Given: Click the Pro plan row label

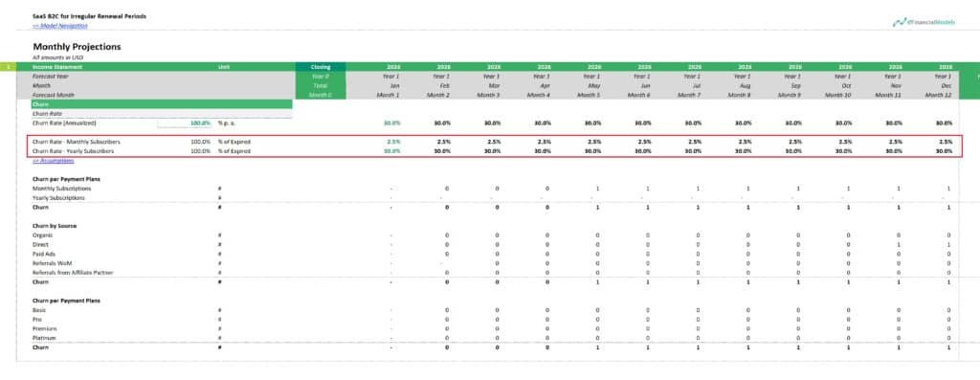Looking at the screenshot, I should point(37,320).
